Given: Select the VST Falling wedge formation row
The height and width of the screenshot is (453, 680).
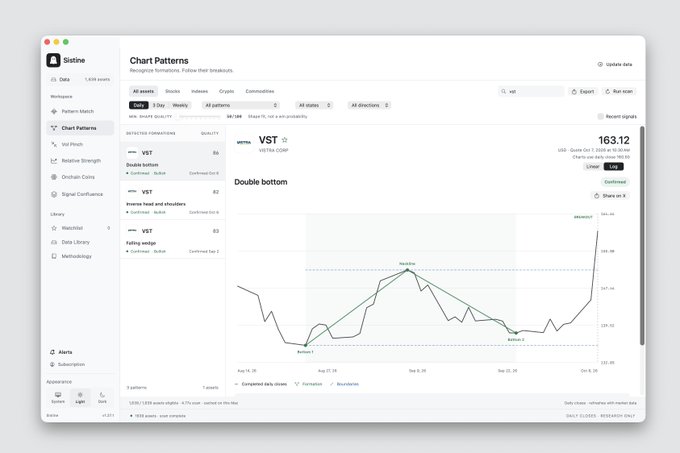Looking at the screenshot, I should coord(173,239).
